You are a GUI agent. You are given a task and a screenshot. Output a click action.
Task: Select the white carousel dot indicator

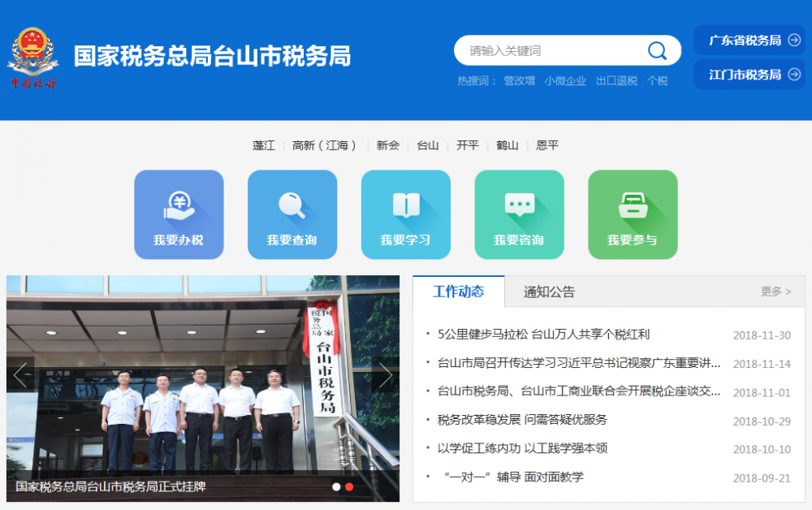click(x=336, y=487)
